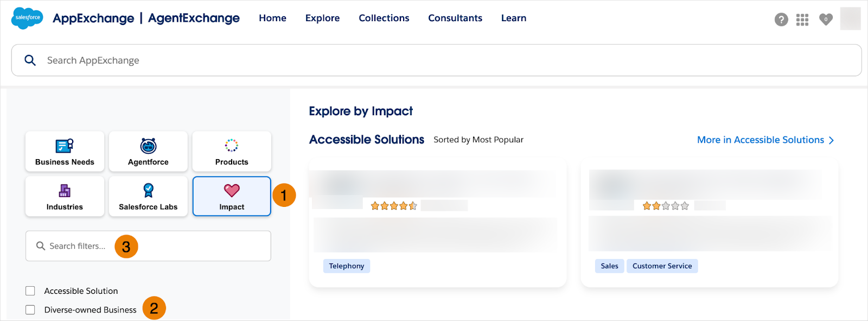868x321 pixels.
Task: Select the Industries category tile
Action: (x=65, y=197)
